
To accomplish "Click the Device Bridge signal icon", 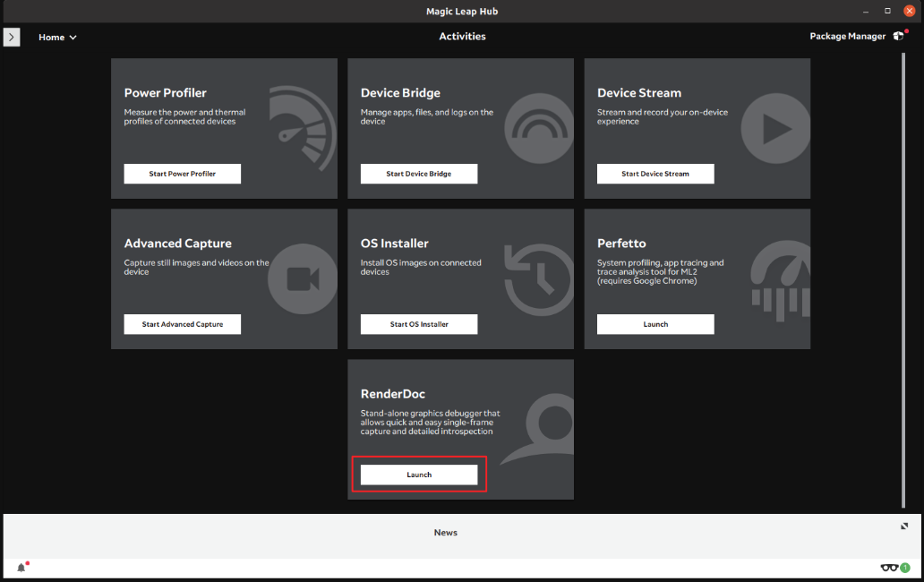I will (538, 128).
